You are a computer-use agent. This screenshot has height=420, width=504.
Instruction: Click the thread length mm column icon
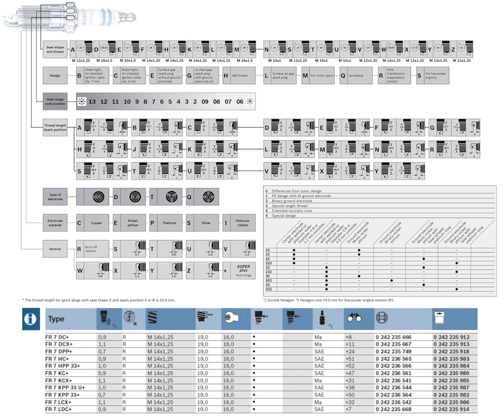[204, 317]
